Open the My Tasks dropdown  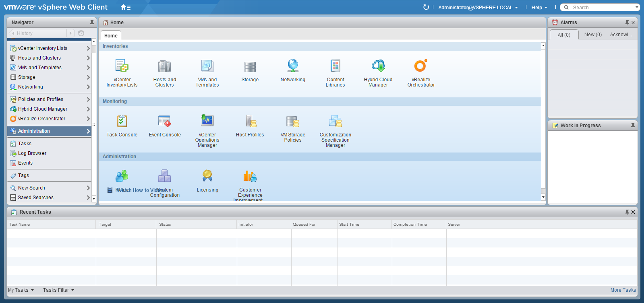click(21, 290)
